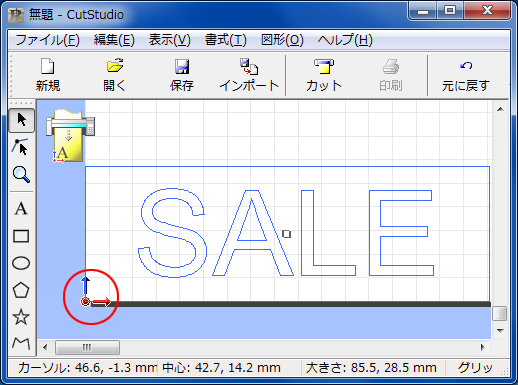Select the node edit tool
This screenshot has height=385, width=518.
pos(21,147)
